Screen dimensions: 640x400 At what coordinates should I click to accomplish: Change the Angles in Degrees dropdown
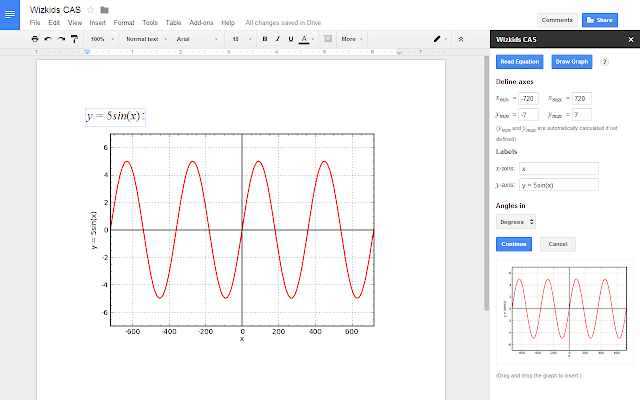click(516, 222)
